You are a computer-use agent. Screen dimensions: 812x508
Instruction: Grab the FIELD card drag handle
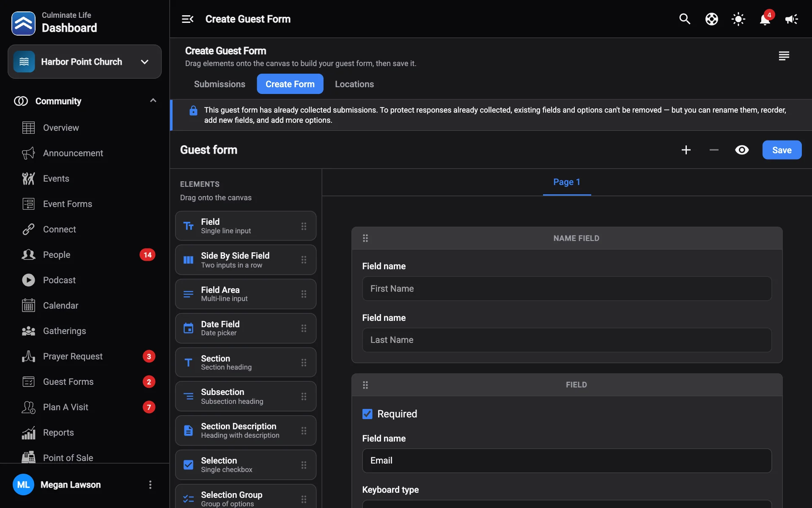[x=365, y=385]
